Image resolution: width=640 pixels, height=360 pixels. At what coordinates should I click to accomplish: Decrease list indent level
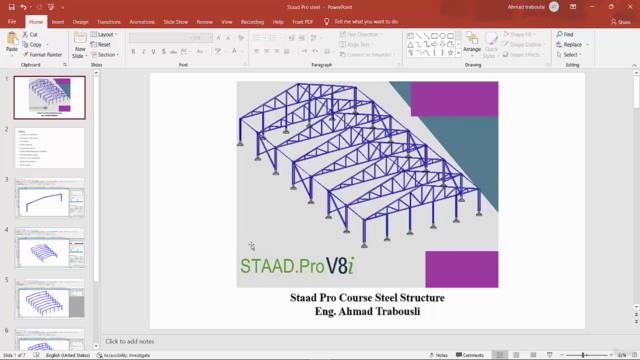291,38
